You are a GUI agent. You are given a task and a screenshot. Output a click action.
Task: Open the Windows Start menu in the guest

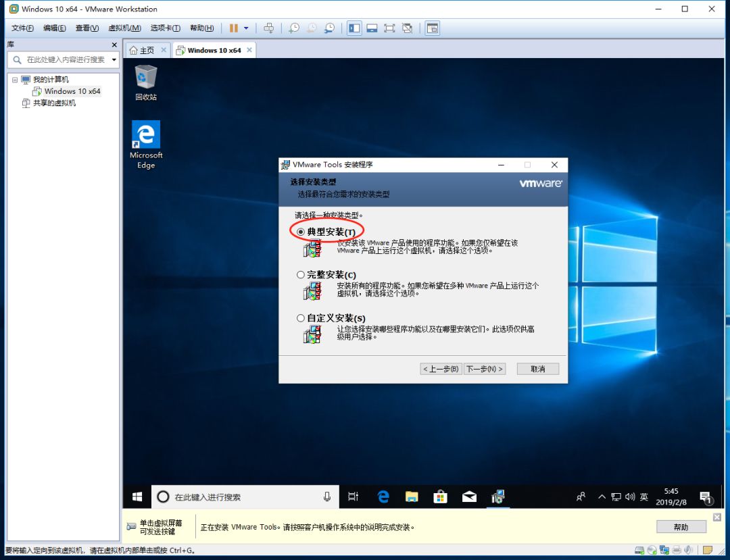tap(137, 497)
